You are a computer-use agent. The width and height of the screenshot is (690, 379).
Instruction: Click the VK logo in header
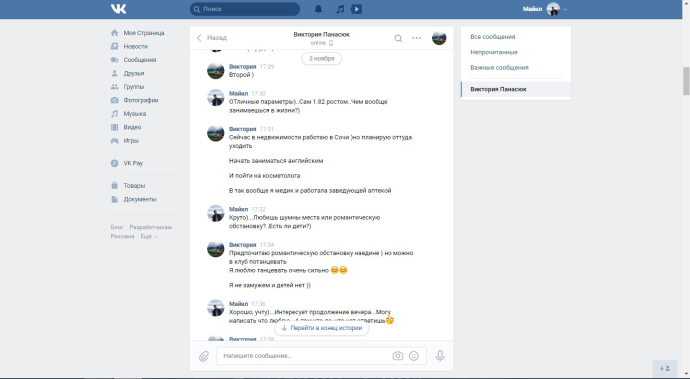coord(118,9)
